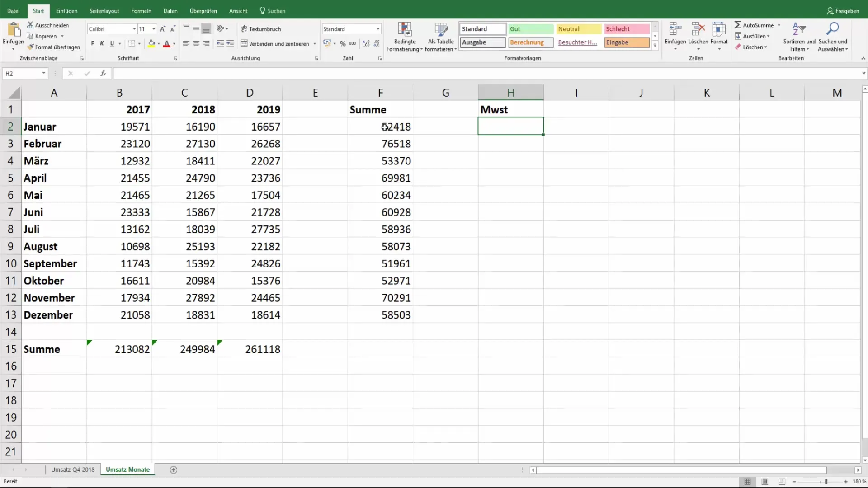Click the Einfügen paste icon
Screen dimensions: 868x488
tap(14, 29)
